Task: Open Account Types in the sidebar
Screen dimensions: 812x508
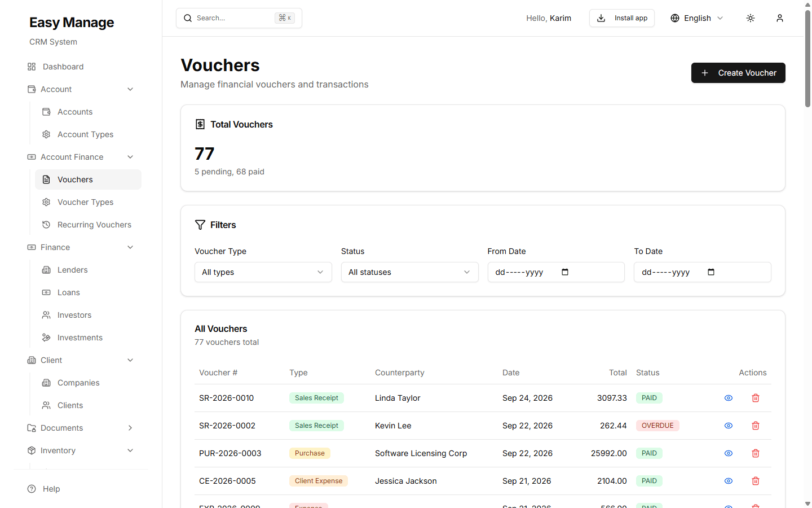Action: (88, 134)
